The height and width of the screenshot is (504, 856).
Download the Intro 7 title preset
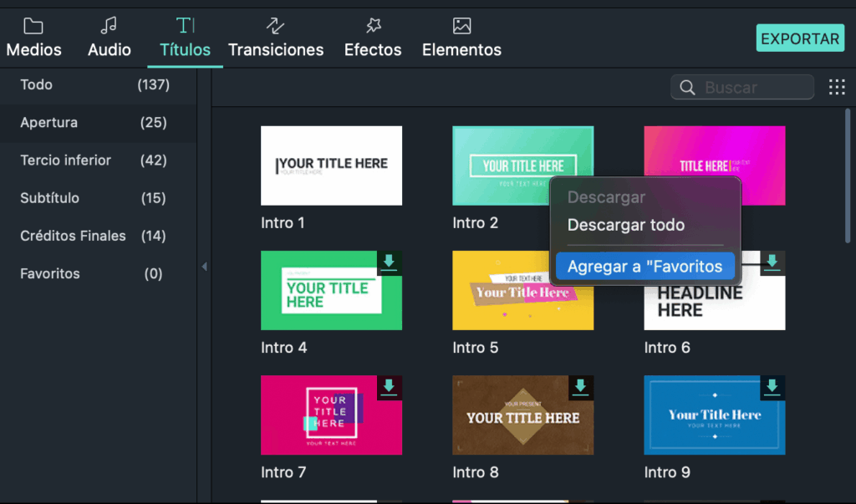[389, 387]
